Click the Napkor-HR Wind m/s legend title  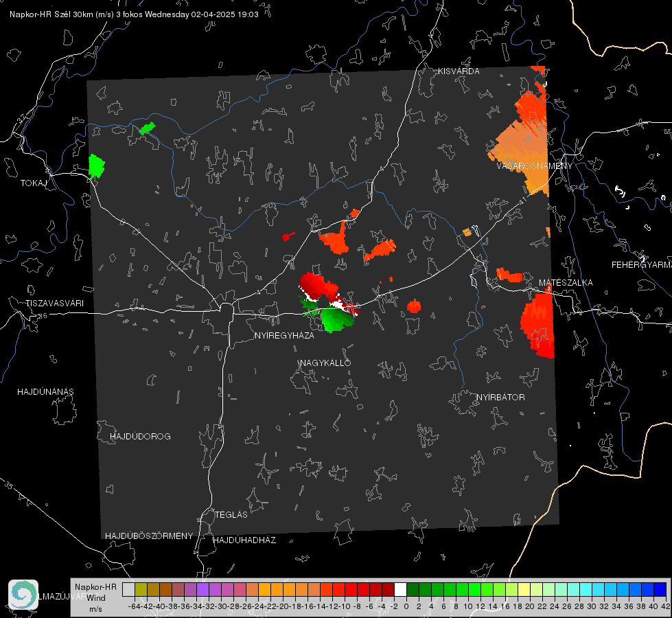(95, 598)
